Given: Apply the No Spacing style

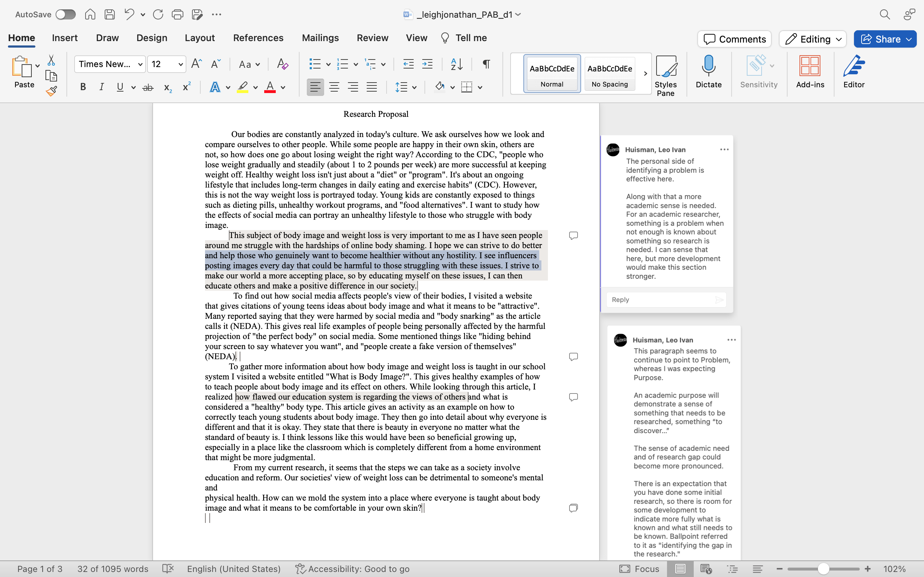Looking at the screenshot, I should tap(609, 73).
